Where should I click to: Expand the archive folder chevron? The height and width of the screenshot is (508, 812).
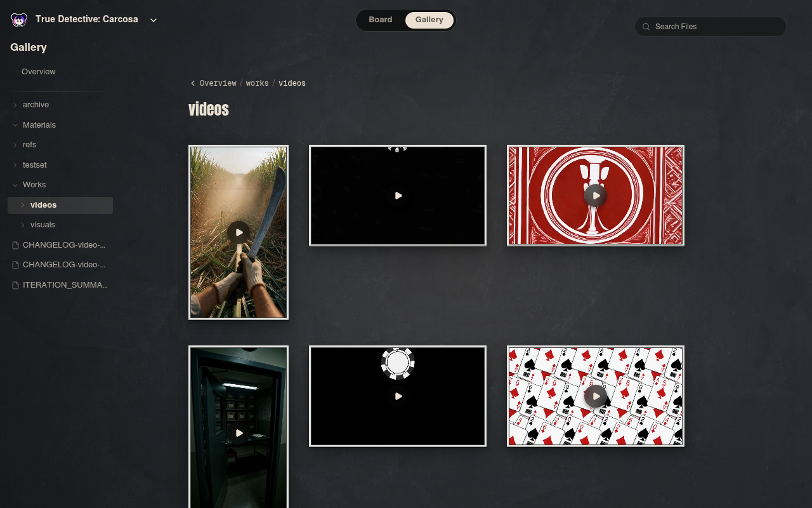(15, 105)
